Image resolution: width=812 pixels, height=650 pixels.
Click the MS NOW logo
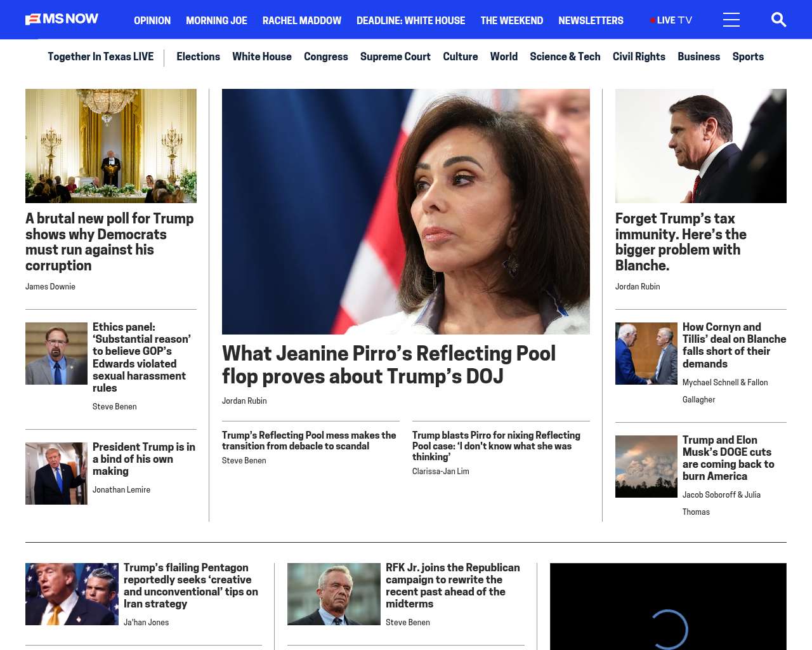tap(62, 19)
